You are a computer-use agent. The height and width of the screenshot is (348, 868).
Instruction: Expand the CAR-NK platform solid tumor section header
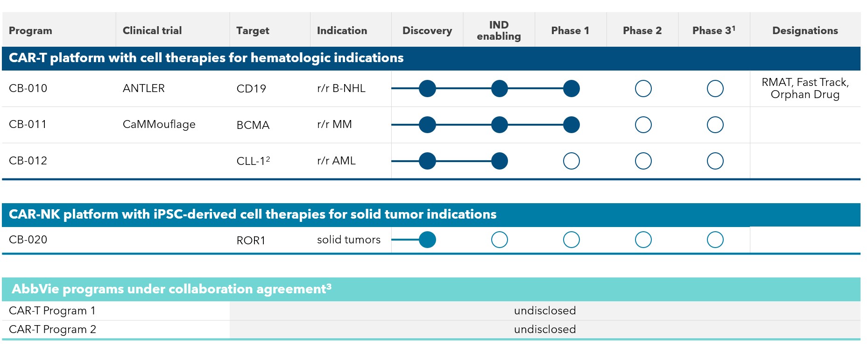click(252, 214)
